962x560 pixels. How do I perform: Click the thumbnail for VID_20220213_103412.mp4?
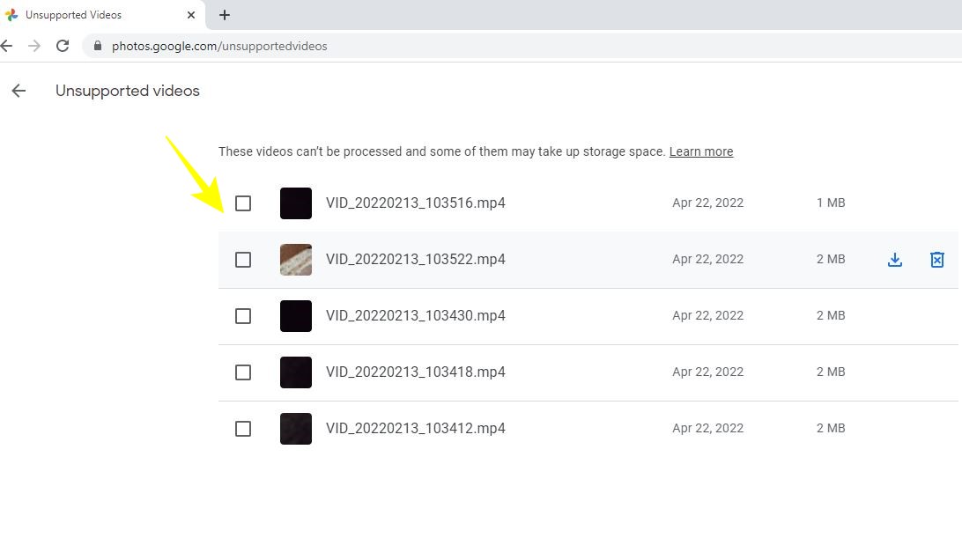tap(295, 429)
